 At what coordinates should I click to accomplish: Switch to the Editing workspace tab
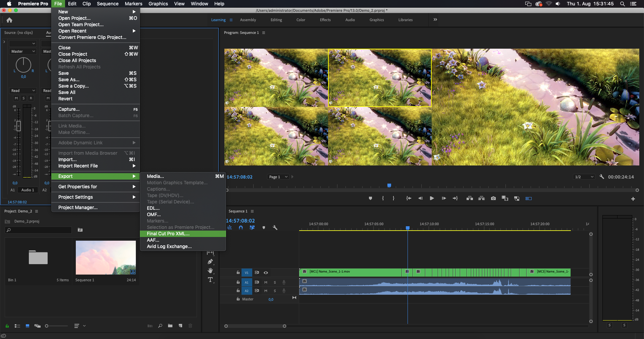(x=276, y=20)
